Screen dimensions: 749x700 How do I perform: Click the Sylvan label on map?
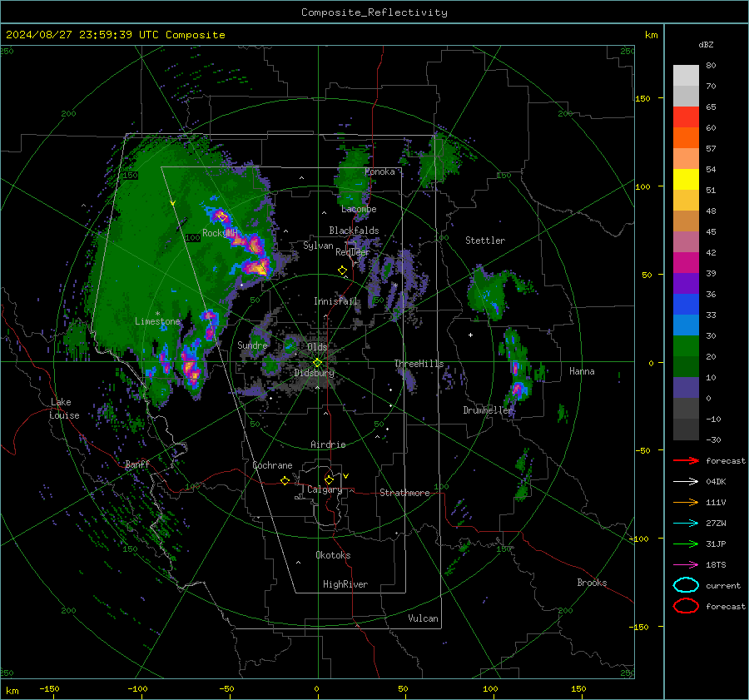tap(318, 246)
